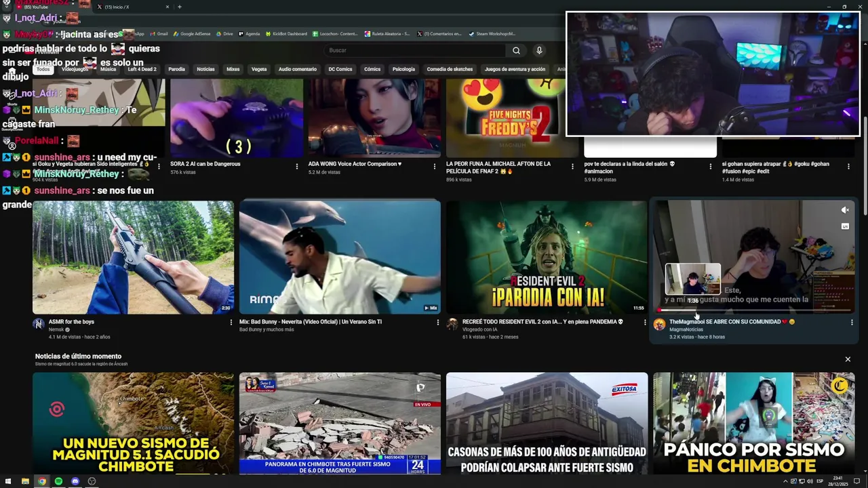This screenshot has height=488, width=868.
Task: Open Vlogeado con IA channel link
Action: click(x=479, y=329)
